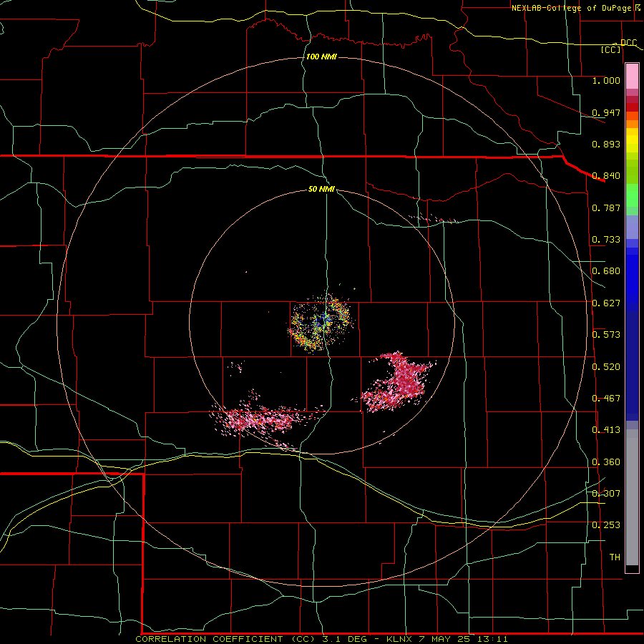The height and width of the screenshot is (644, 644).
Task: Click the TH label at the scale bottom
Action: [615, 557]
